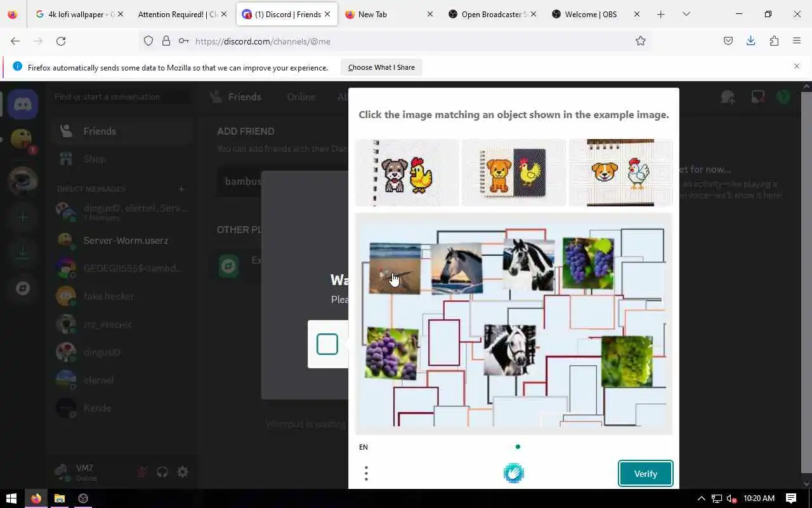Open the Shop item in sidebar
The width and height of the screenshot is (812, 508).
pyautogui.click(x=122, y=159)
